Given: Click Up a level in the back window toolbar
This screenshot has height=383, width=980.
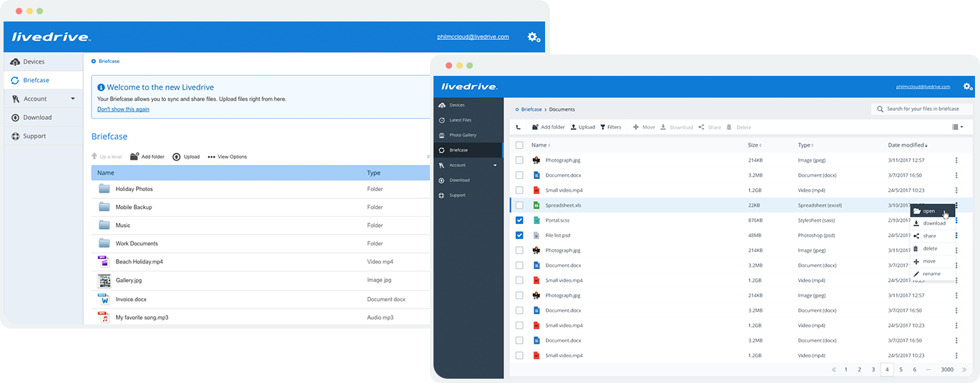Looking at the screenshot, I should (x=107, y=157).
